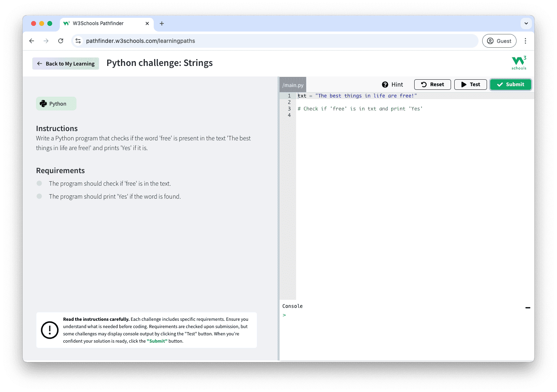Run the code with Test button

(x=470, y=85)
